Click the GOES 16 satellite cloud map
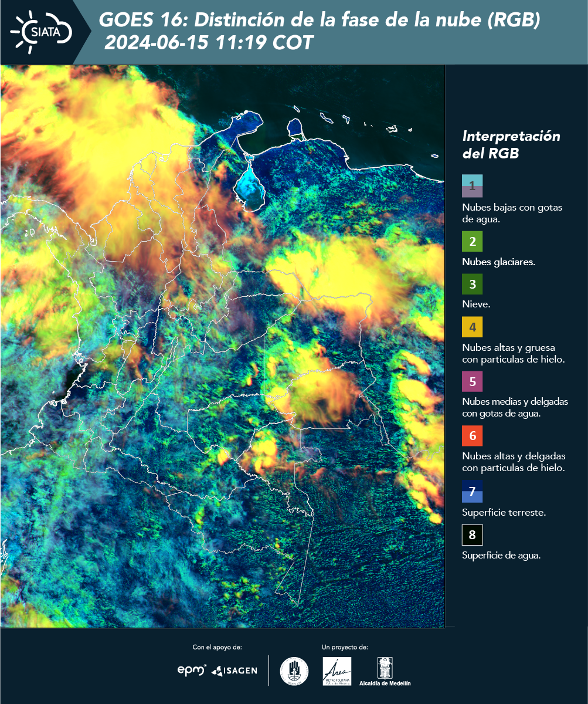Screen dimensions: 588x704 pos(223,346)
